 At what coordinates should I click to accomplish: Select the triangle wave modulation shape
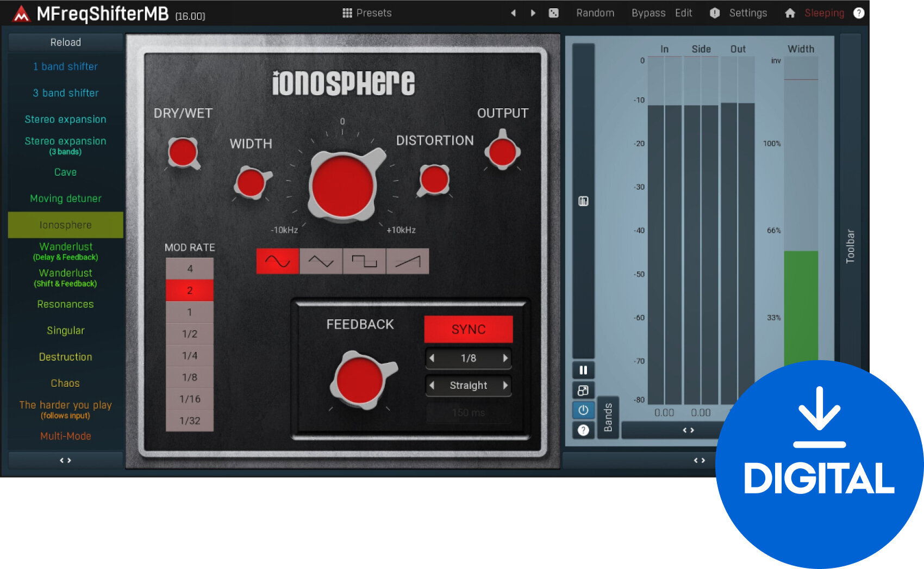tap(321, 261)
